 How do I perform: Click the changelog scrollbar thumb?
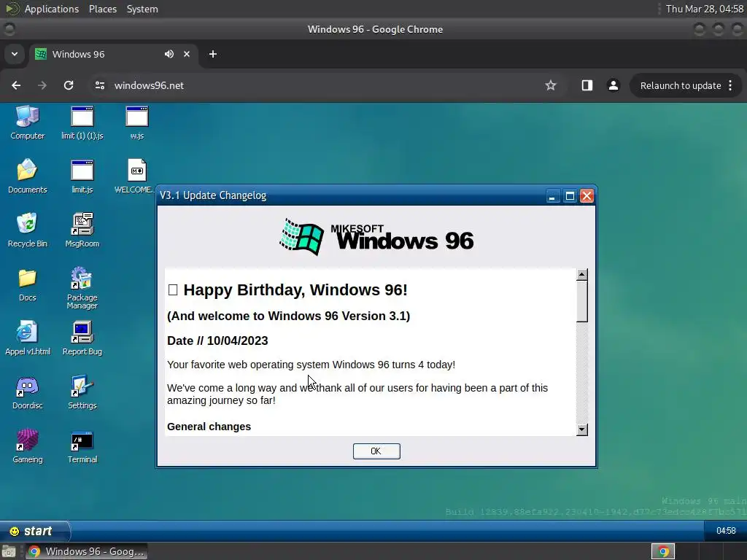581,301
